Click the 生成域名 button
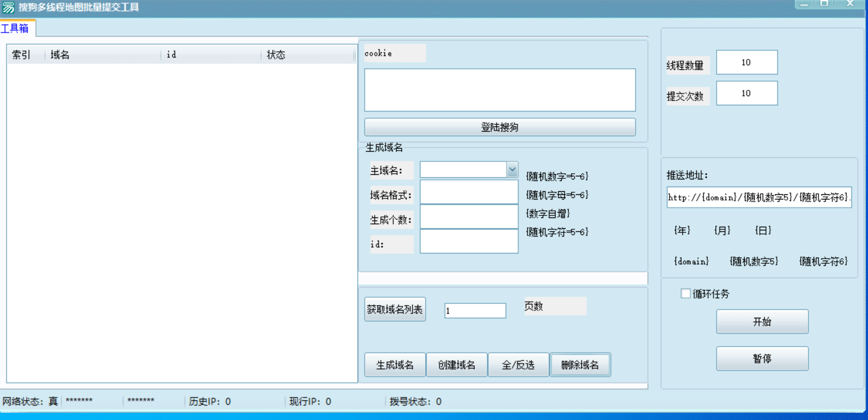The height and width of the screenshot is (420, 868). 395,365
